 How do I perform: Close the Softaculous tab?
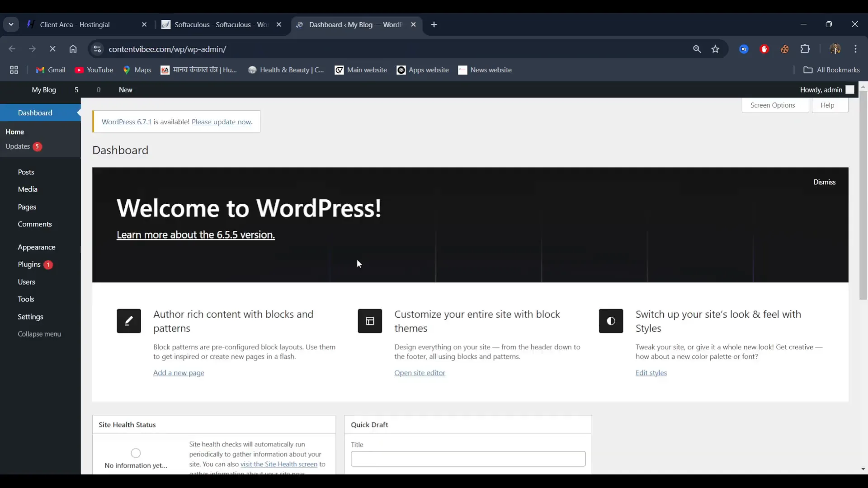pyautogui.click(x=279, y=25)
